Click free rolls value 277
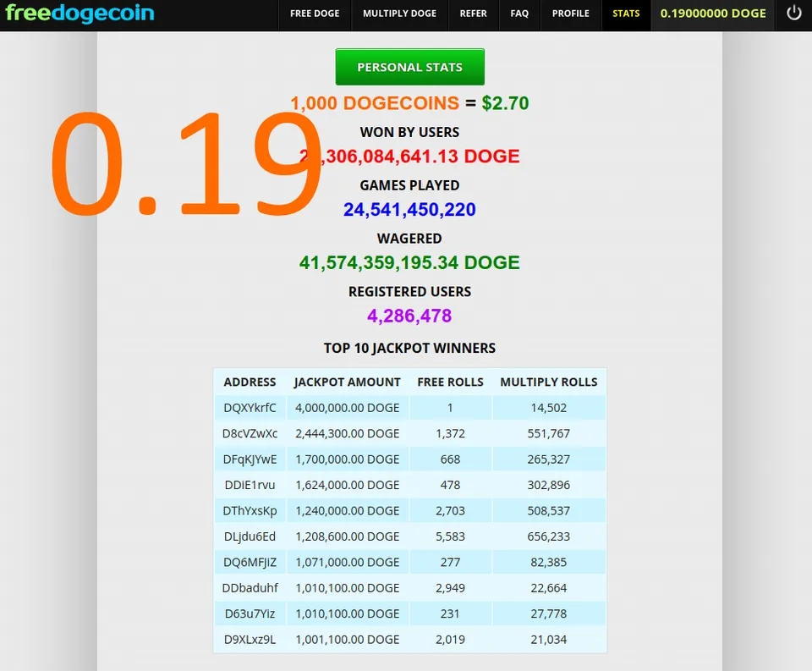This screenshot has width=812, height=671. pyautogui.click(x=450, y=562)
